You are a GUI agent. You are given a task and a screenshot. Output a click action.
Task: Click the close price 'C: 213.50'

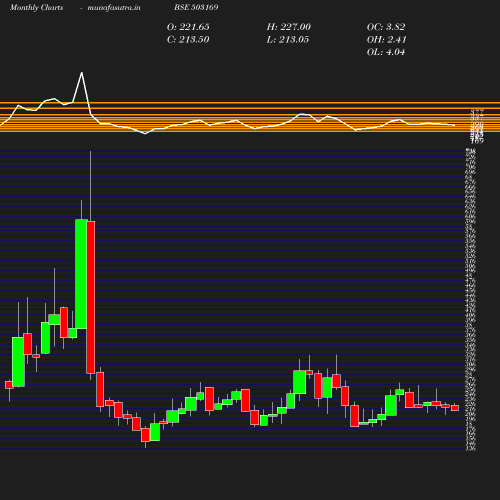pos(188,40)
